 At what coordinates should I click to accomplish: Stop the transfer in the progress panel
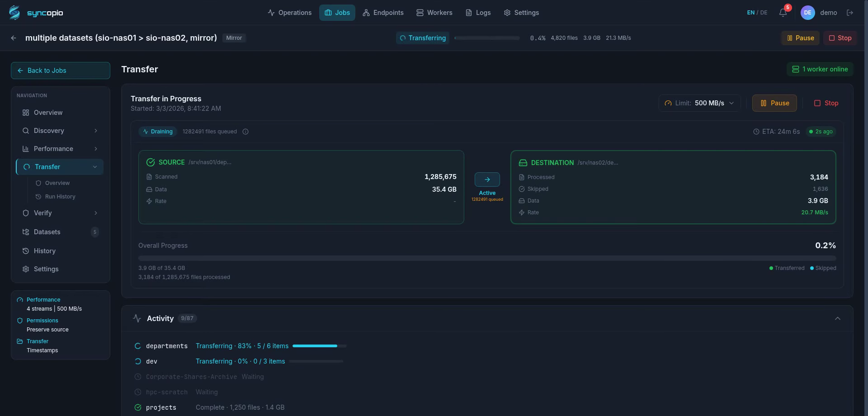826,103
